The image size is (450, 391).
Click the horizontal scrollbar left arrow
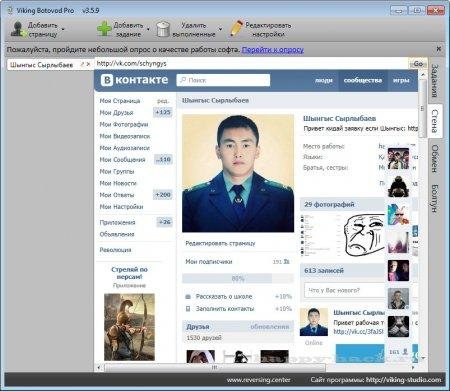99,368
